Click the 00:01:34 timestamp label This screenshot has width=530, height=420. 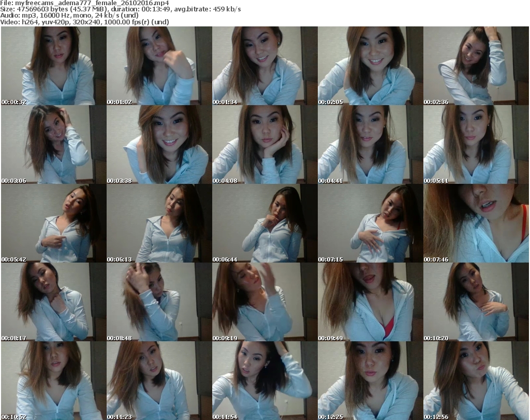click(x=225, y=102)
